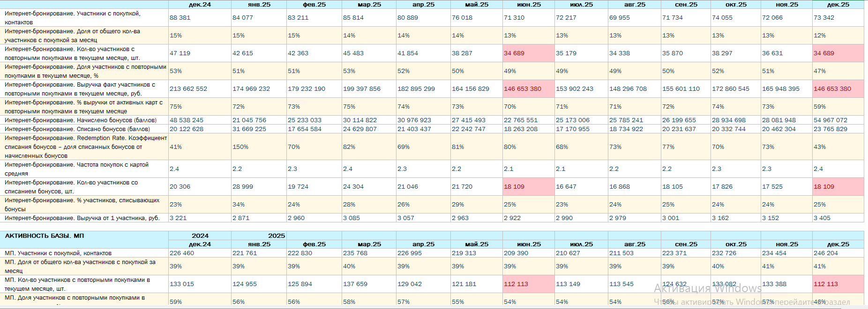Click highlighted 146 653 380 in дек.25 column
868x309 pixels.
838,89
